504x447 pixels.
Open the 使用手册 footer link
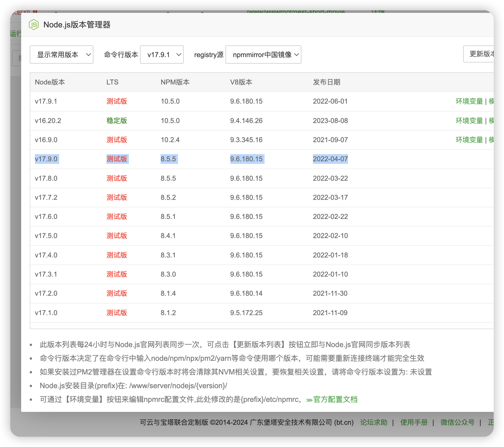pos(414,422)
